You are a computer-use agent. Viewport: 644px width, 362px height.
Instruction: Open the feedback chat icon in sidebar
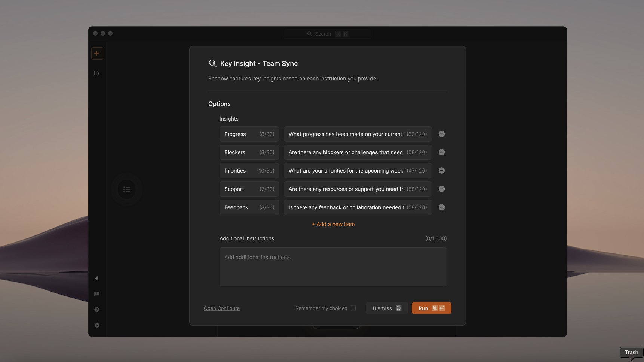tap(97, 294)
